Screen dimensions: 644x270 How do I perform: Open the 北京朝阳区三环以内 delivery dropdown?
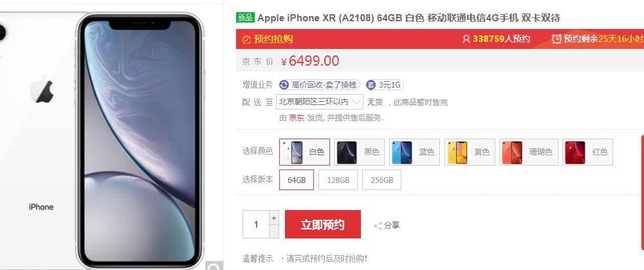(x=320, y=102)
